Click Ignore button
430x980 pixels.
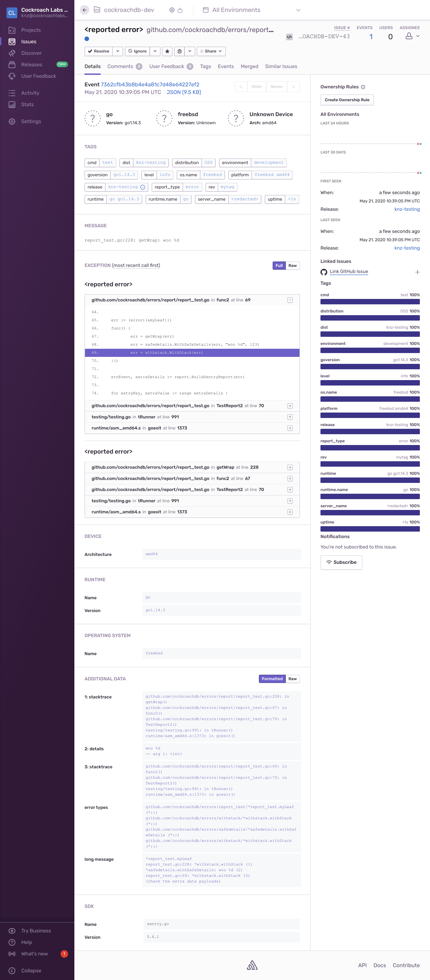pos(137,51)
